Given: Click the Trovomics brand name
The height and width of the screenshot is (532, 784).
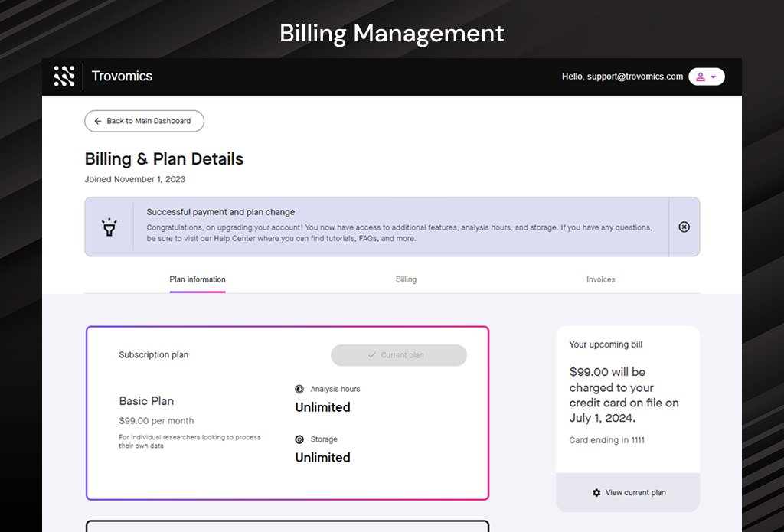Looking at the screenshot, I should pos(122,77).
